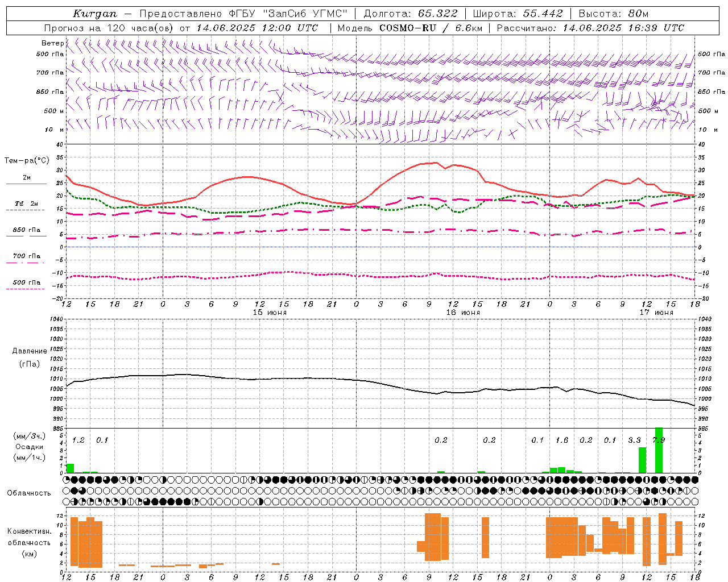Click the 17 июня date label
Image resolution: width=728 pixels, height=582 pixels.
656,313
